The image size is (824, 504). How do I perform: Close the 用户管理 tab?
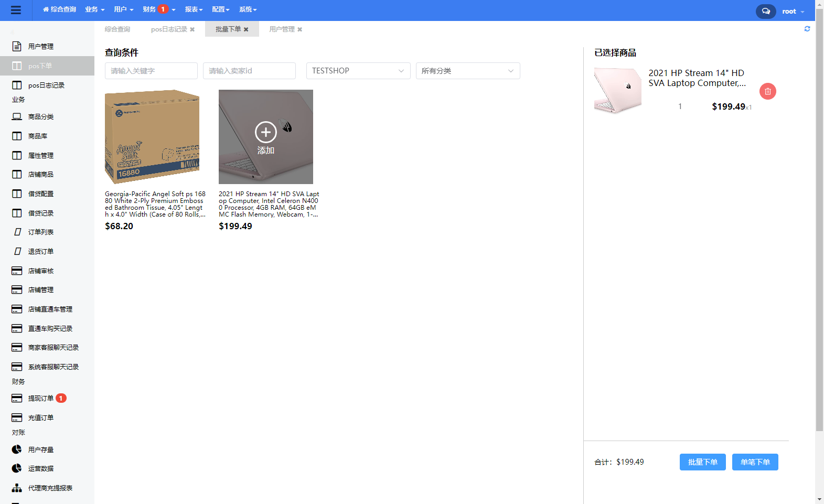[x=300, y=29]
